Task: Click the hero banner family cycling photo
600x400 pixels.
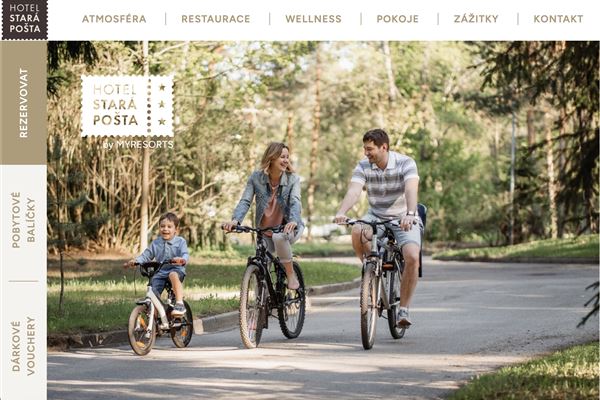Action: [323, 220]
